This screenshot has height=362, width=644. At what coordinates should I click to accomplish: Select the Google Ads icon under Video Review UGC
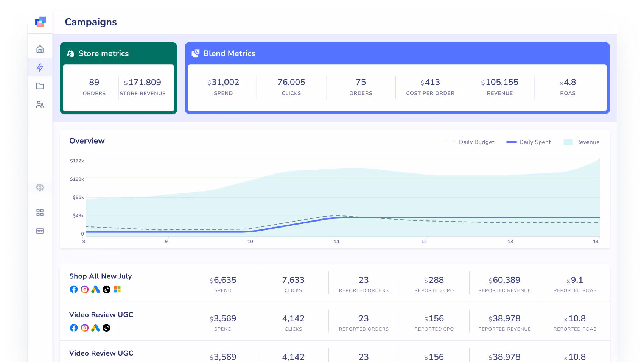coord(95,328)
